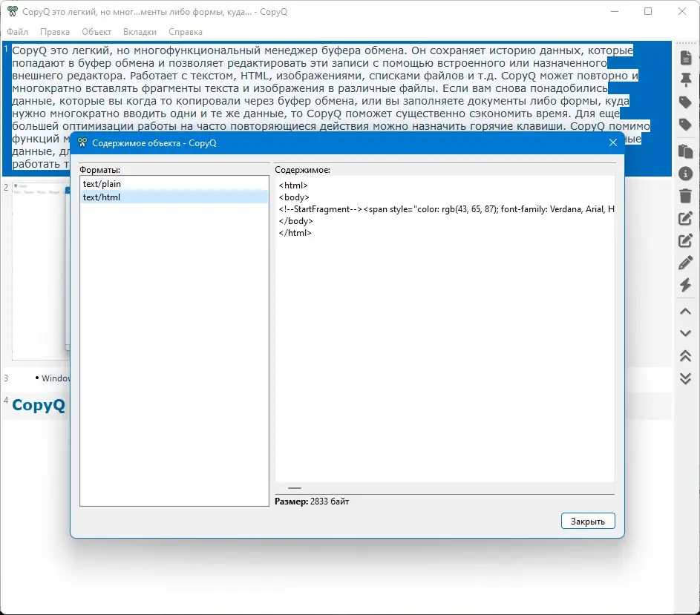The image size is (700, 615).
Task: Click the New item document icon
Action: point(686,58)
